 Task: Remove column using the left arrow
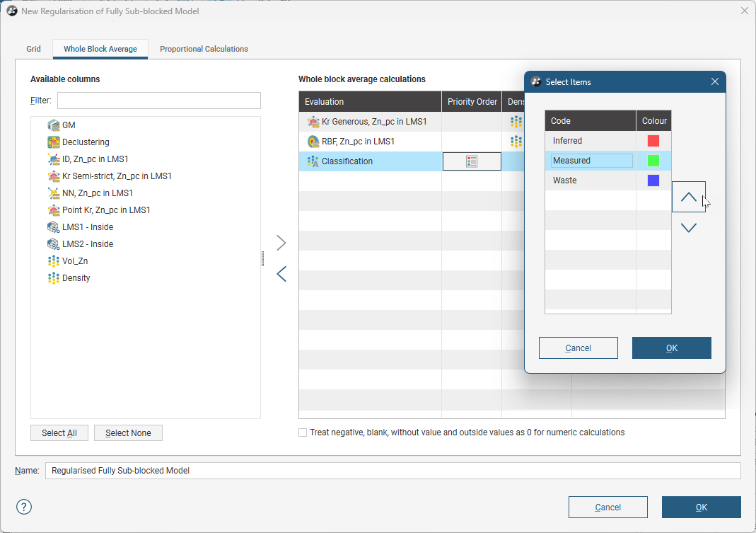point(281,274)
